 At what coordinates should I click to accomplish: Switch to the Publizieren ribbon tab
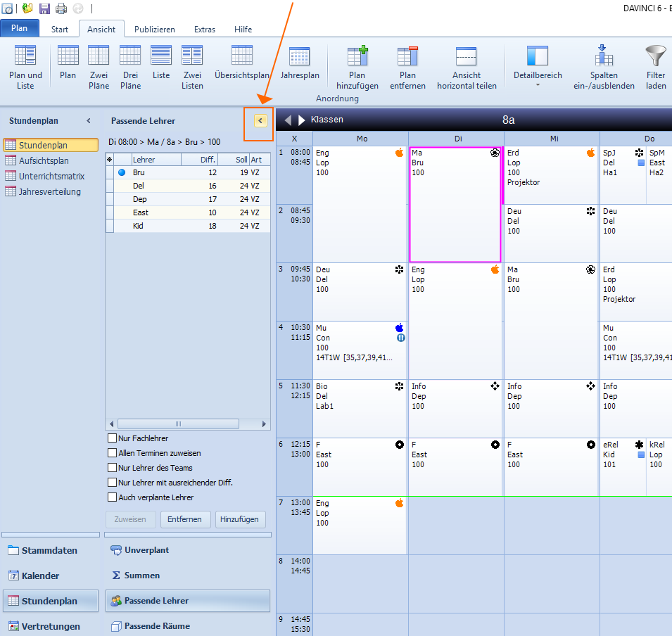pyautogui.click(x=154, y=29)
